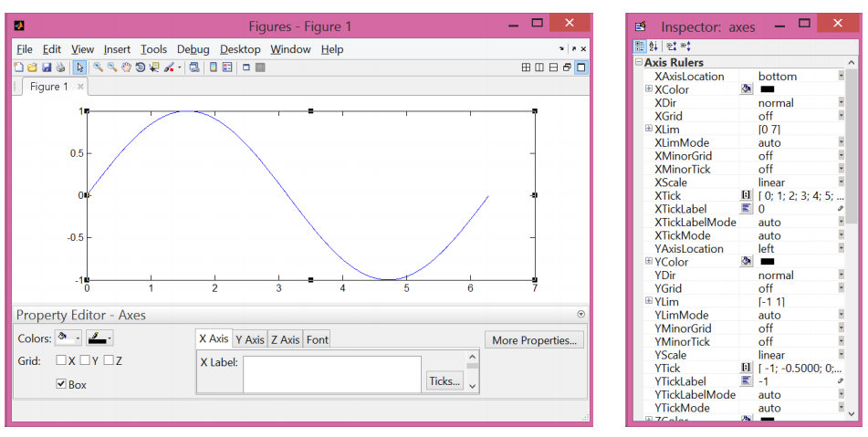Click the More Properties button
The height and width of the screenshot is (437, 868).
[534, 340]
